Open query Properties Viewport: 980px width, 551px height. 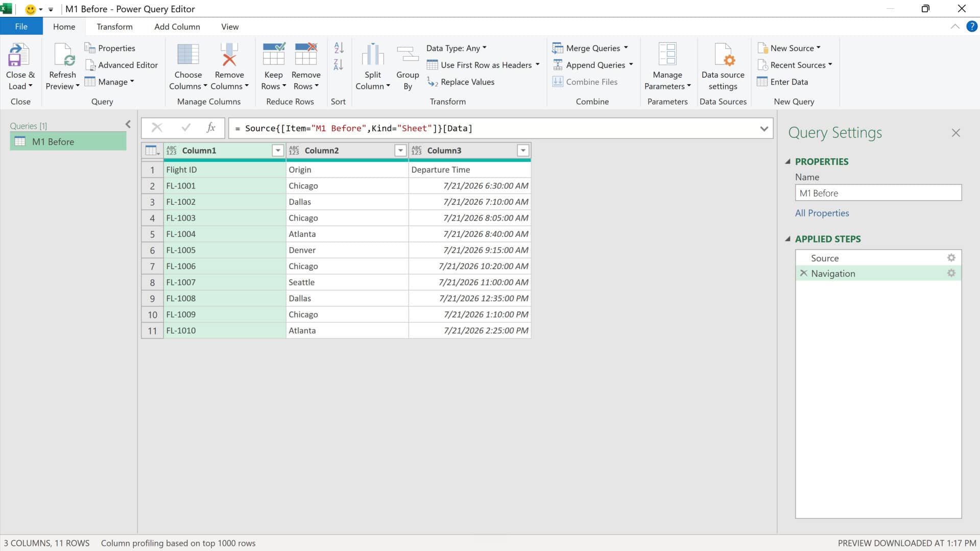110,48
